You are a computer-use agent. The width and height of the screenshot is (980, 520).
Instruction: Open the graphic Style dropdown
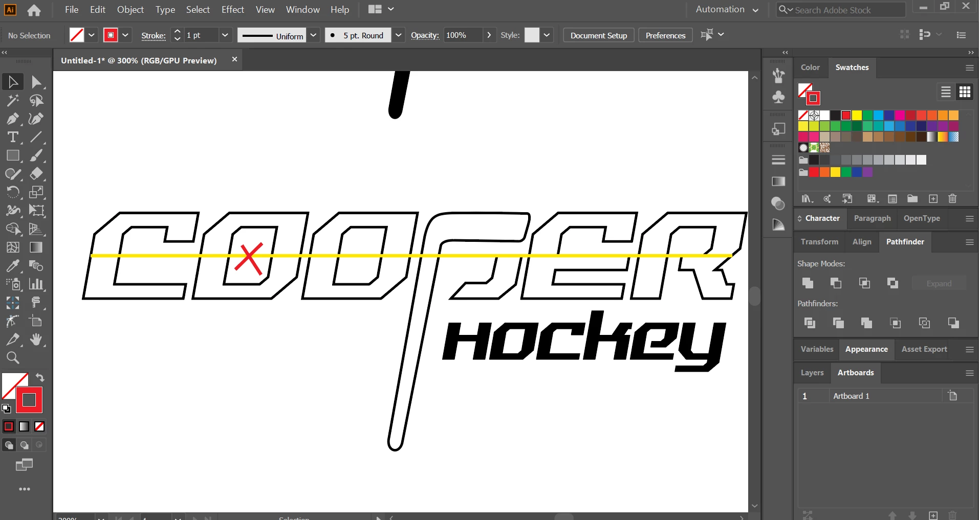pos(547,35)
